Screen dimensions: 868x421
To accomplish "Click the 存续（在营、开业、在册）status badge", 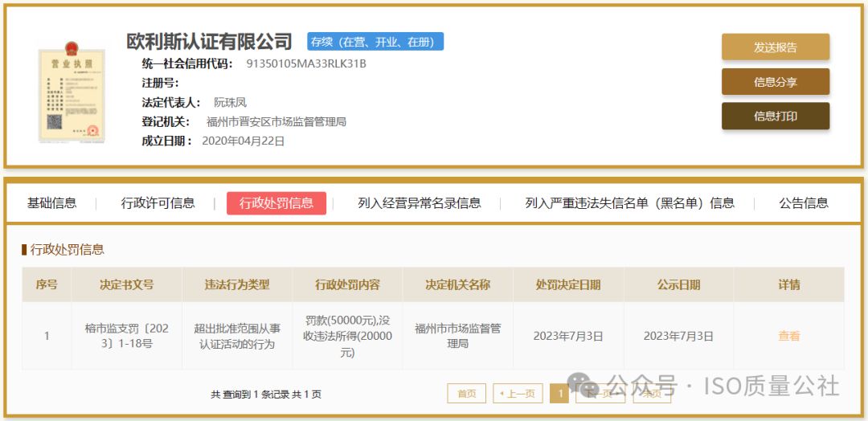I will 375,42.
